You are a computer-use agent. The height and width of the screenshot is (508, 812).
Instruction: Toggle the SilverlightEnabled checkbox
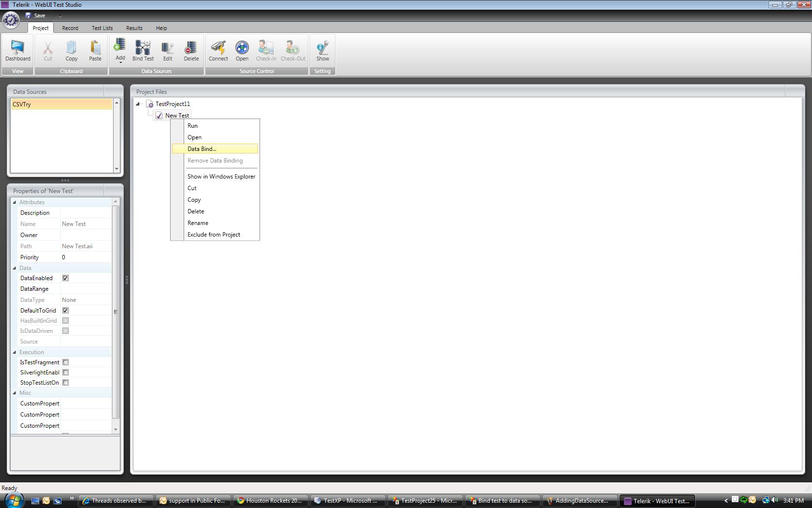[x=65, y=373]
